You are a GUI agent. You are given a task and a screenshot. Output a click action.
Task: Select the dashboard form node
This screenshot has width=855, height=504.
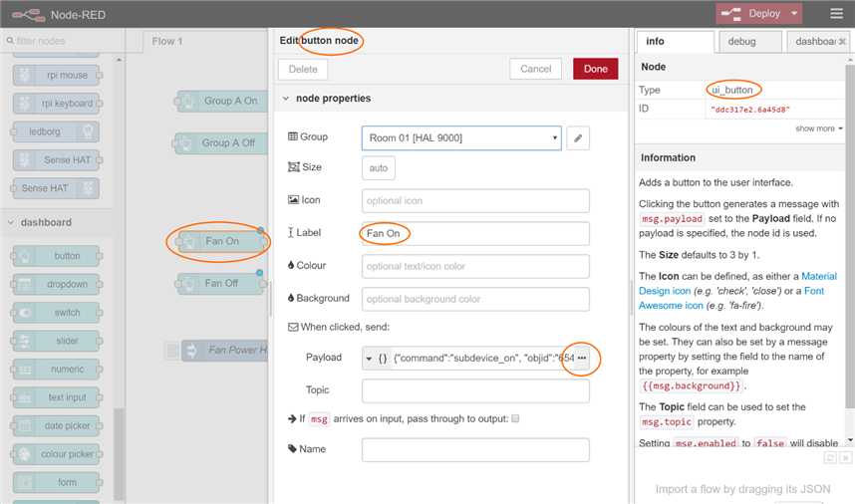tap(56, 483)
